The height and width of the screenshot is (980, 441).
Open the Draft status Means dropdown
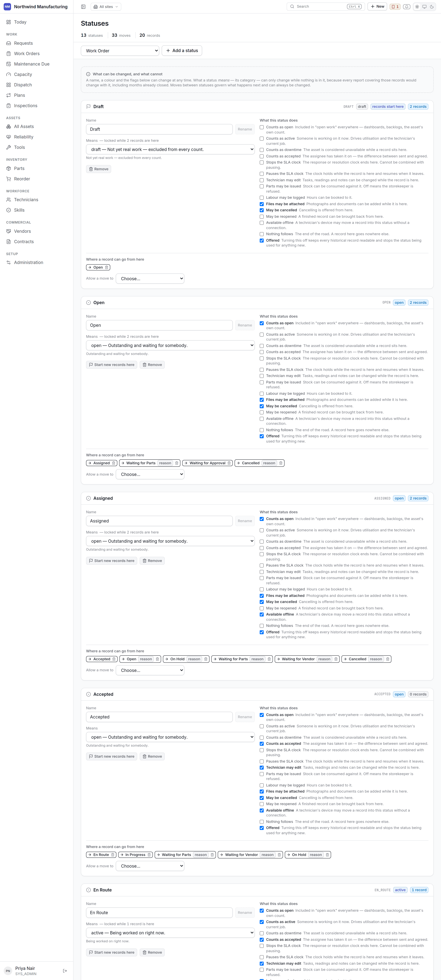pos(170,149)
